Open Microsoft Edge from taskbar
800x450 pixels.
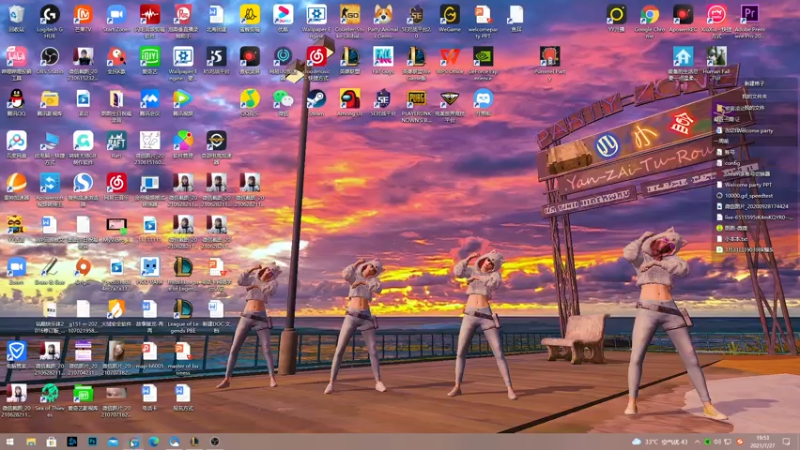(x=154, y=441)
